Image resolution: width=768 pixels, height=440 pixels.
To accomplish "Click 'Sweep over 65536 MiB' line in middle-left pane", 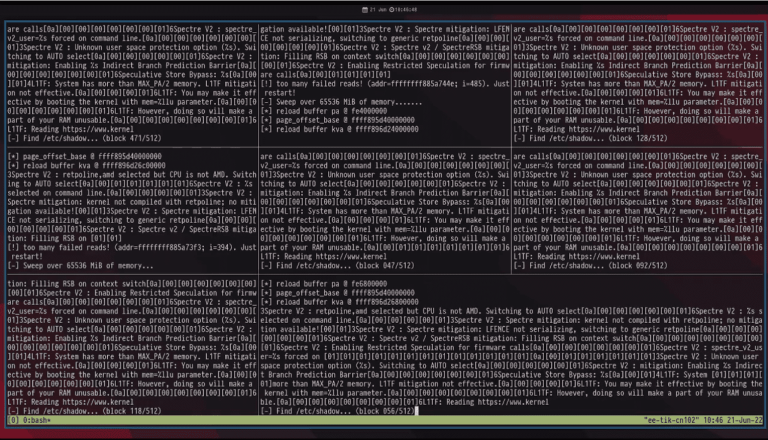I will click(80, 266).
